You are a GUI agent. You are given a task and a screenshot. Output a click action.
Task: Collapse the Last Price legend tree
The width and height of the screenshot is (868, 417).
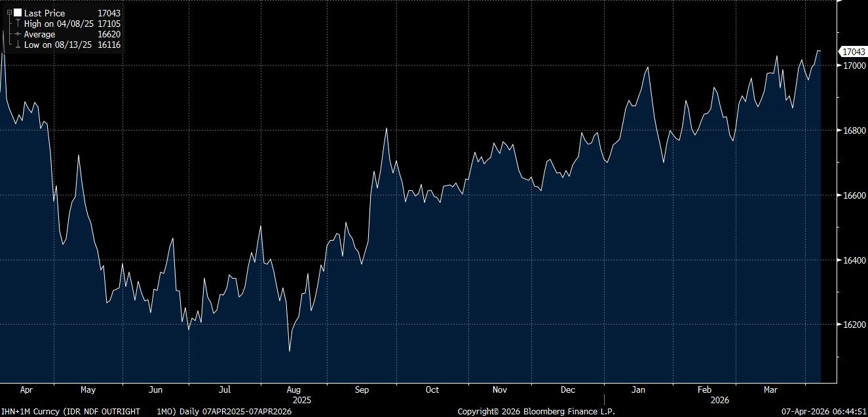point(9,12)
